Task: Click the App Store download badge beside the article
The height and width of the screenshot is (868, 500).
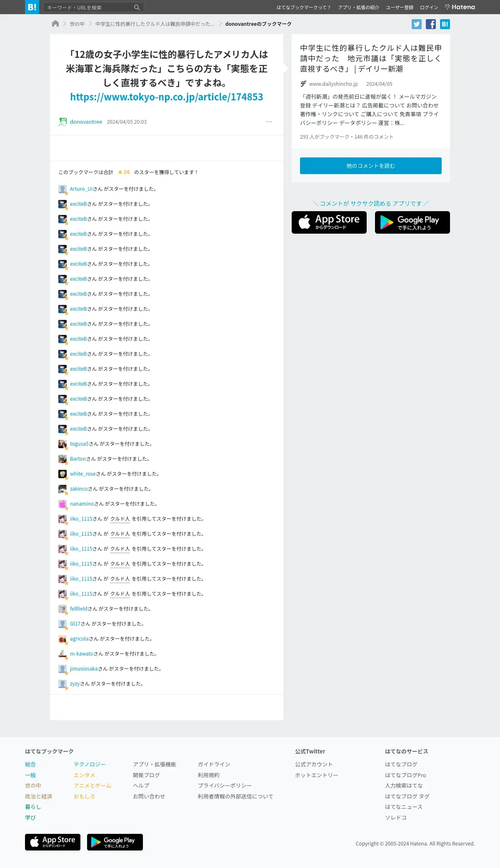Action: [x=329, y=222]
